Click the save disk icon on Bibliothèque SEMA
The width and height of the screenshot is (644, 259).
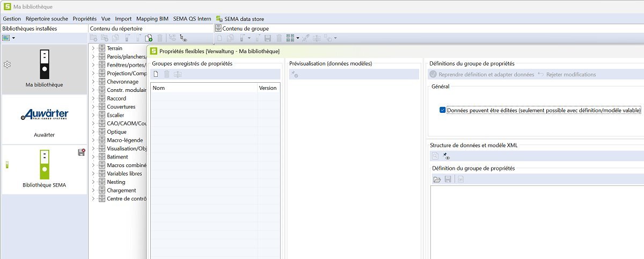81,153
